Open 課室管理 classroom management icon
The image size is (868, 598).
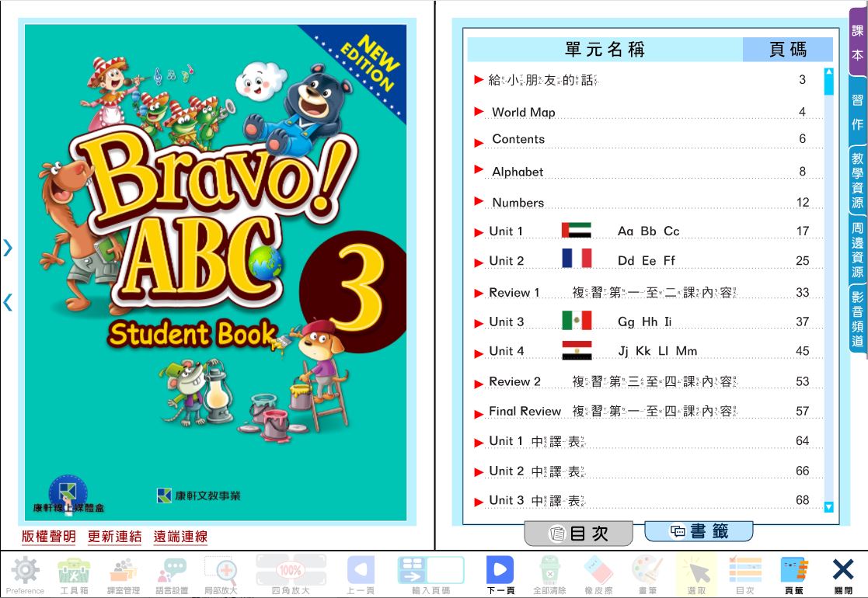[123, 575]
